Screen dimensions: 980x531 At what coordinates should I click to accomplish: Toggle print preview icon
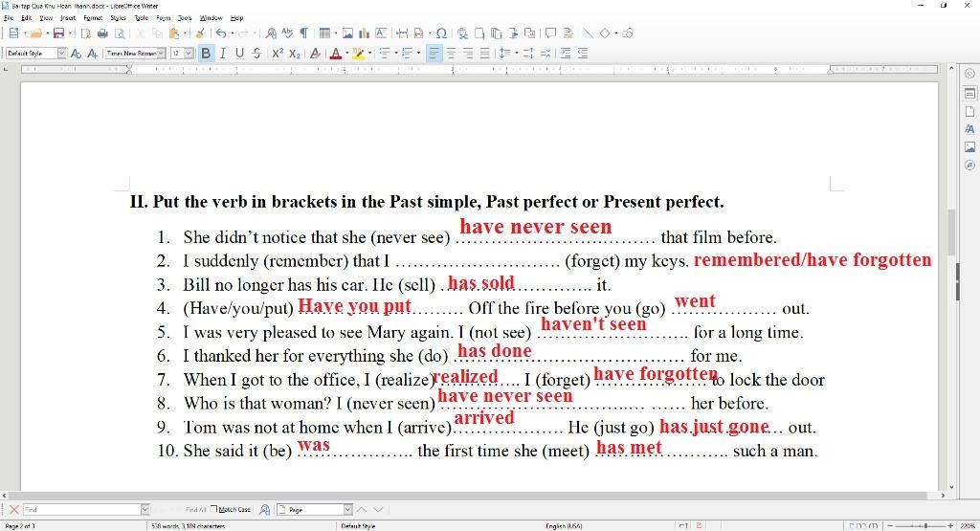pos(120,33)
